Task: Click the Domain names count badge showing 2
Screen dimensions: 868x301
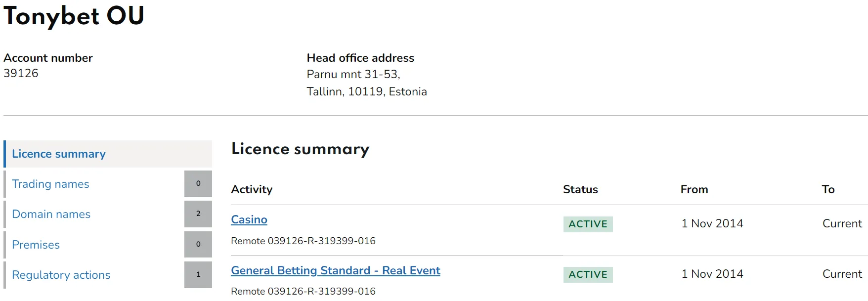Action: 198,214
